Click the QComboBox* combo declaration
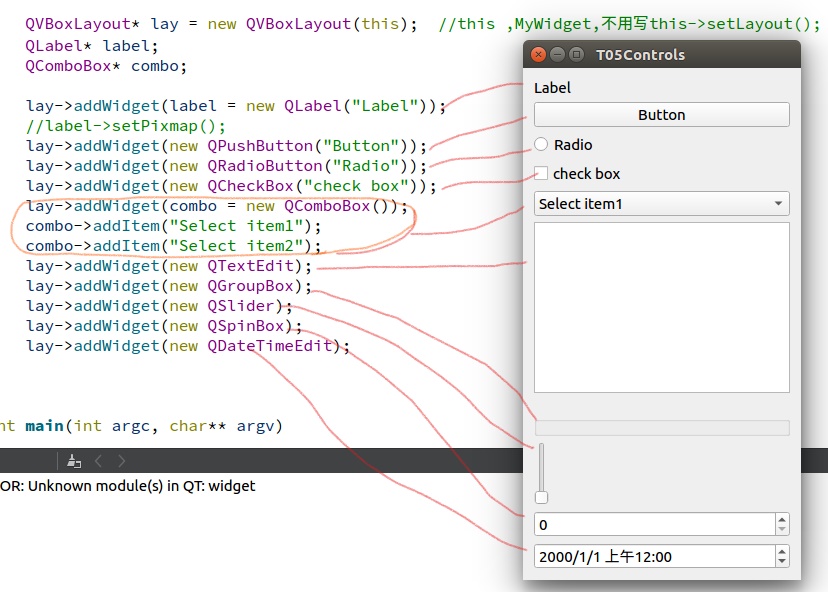 [106, 66]
